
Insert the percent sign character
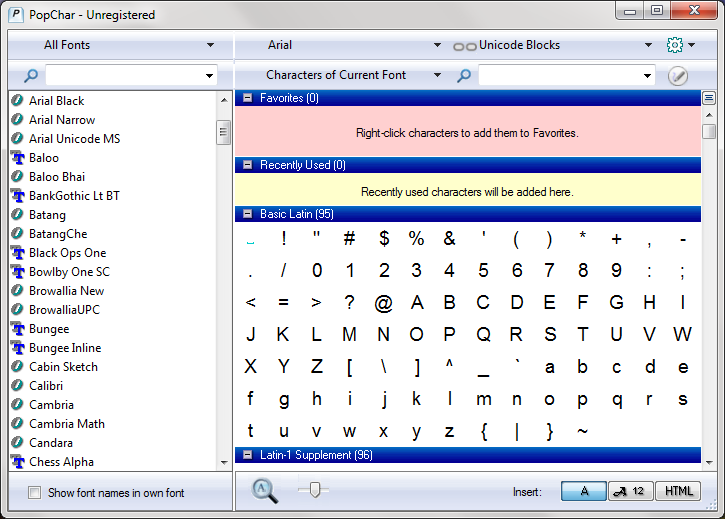pyautogui.click(x=416, y=239)
